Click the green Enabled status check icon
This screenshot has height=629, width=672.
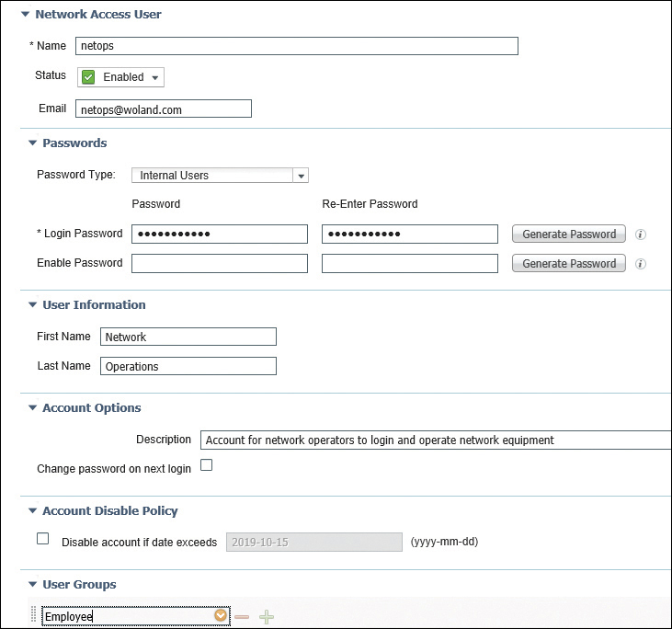pos(89,77)
